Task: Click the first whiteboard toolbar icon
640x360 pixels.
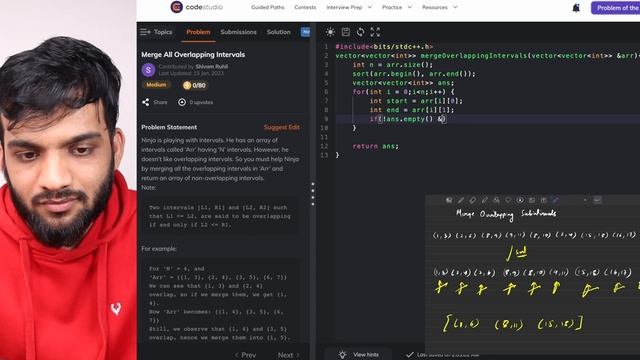Action: [x=449, y=200]
